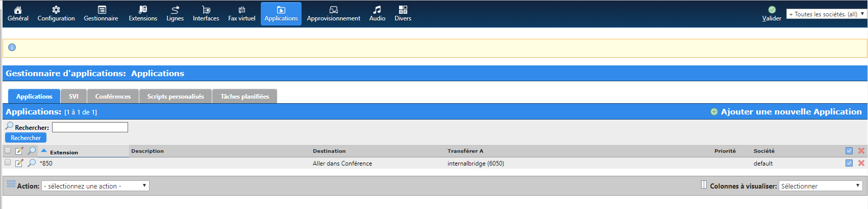Click the blue check icon in the header row
The height and width of the screenshot is (209, 868).
tap(849, 151)
